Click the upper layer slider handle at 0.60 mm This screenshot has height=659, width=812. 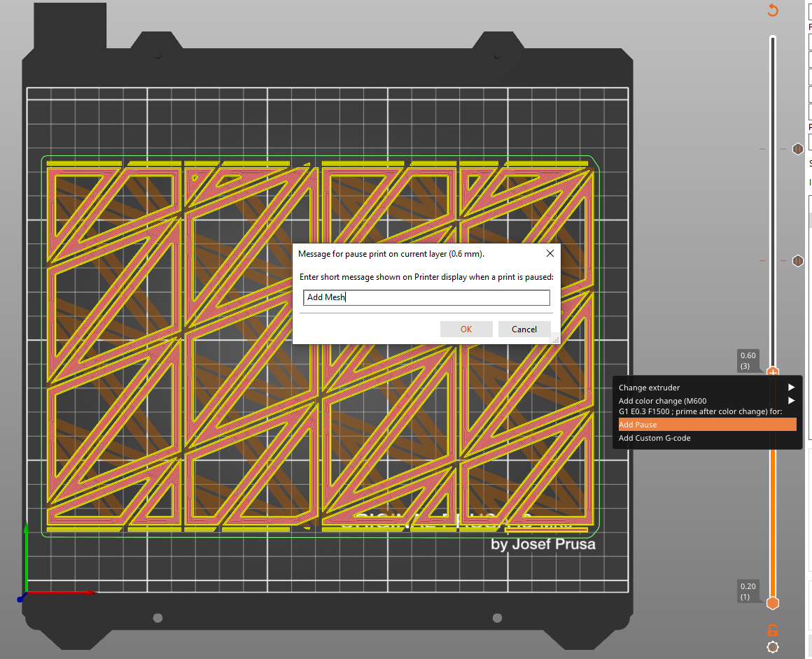point(772,373)
